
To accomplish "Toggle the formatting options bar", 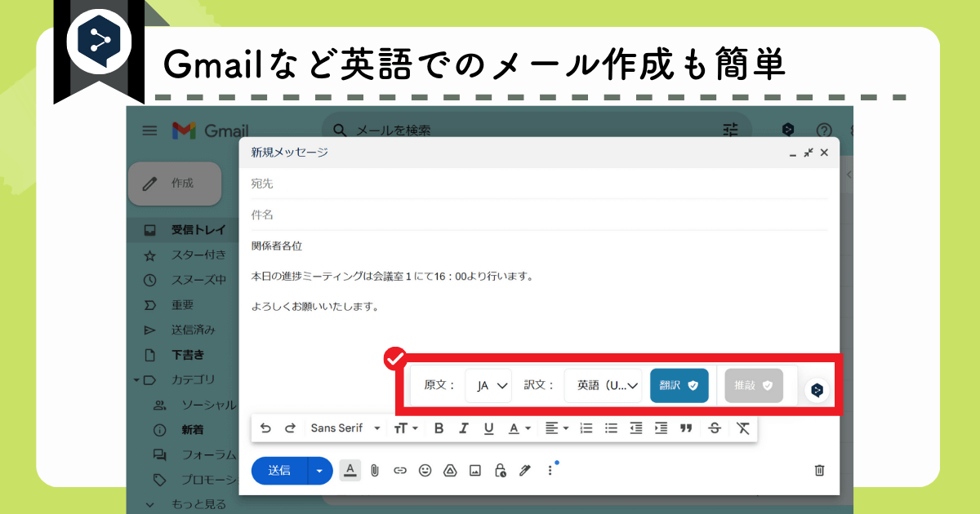I will 350,470.
